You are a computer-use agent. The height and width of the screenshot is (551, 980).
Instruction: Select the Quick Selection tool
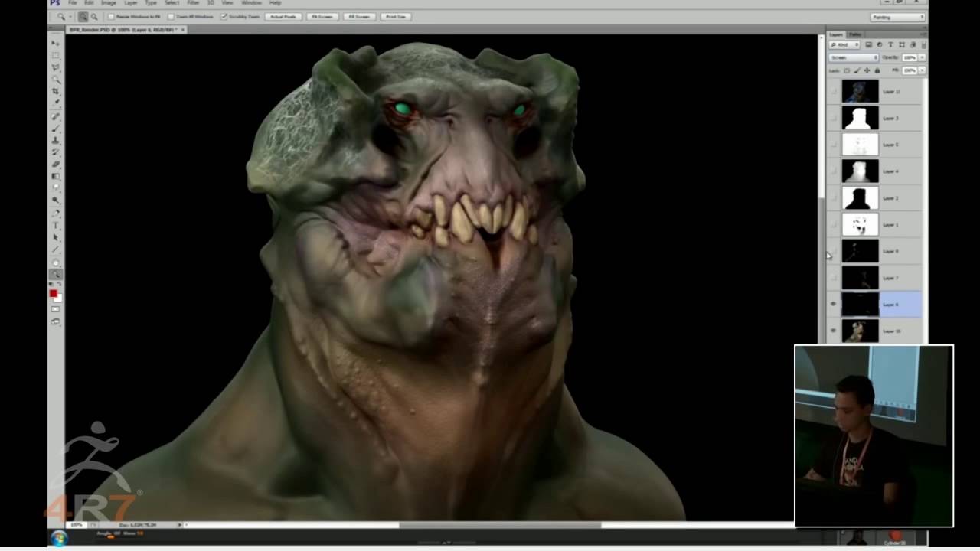coord(56,80)
